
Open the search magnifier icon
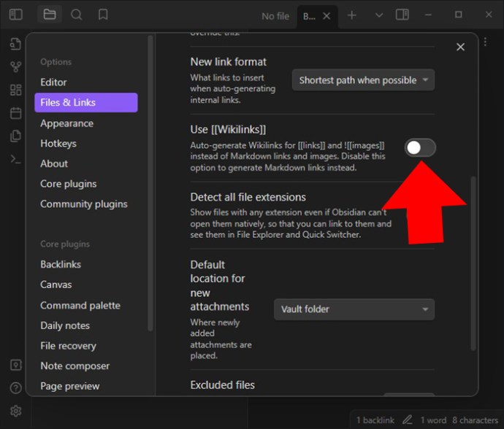[x=76, y=15]
